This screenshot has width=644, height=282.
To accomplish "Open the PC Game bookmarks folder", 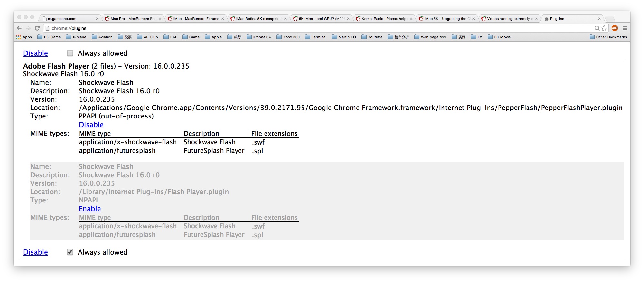I will click(x=49, y=37).
